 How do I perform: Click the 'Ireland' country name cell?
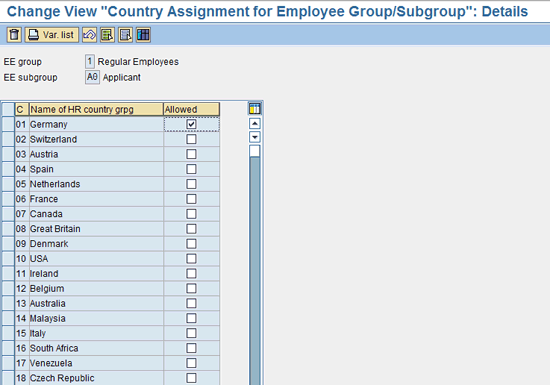pos(96,273)
